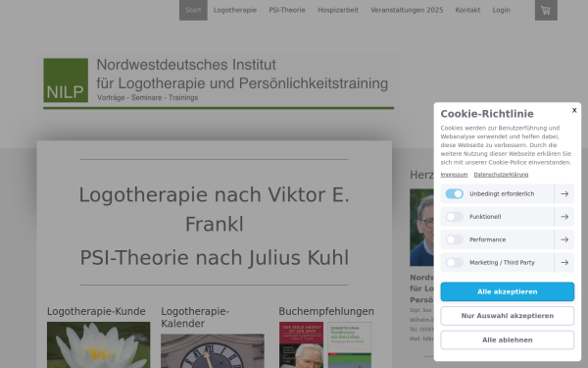588x368 pixels.
Task: Click 'PSI-Theorie nach Julius Kuhl' heading
Action: (x=214, y=257)
